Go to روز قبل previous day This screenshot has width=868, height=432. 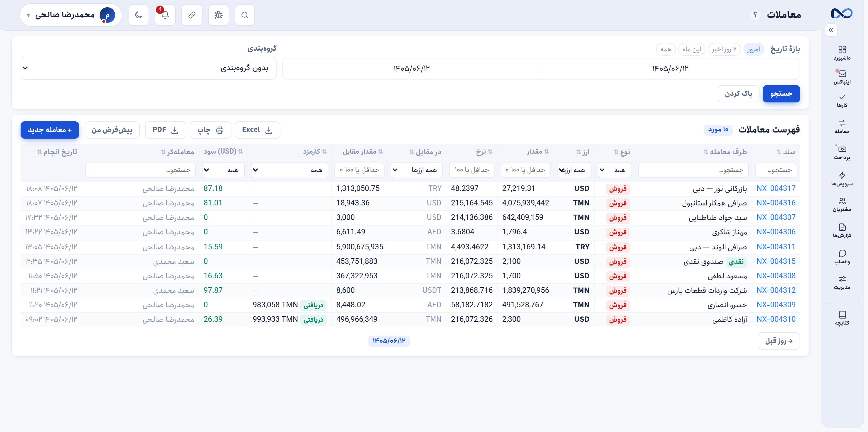coord(778,341)
